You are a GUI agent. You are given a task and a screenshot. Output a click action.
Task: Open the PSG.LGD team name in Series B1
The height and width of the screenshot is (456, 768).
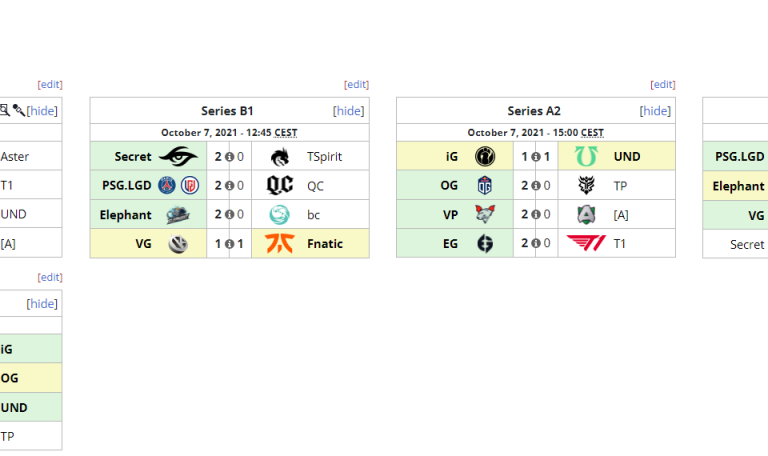coord(127,185)
